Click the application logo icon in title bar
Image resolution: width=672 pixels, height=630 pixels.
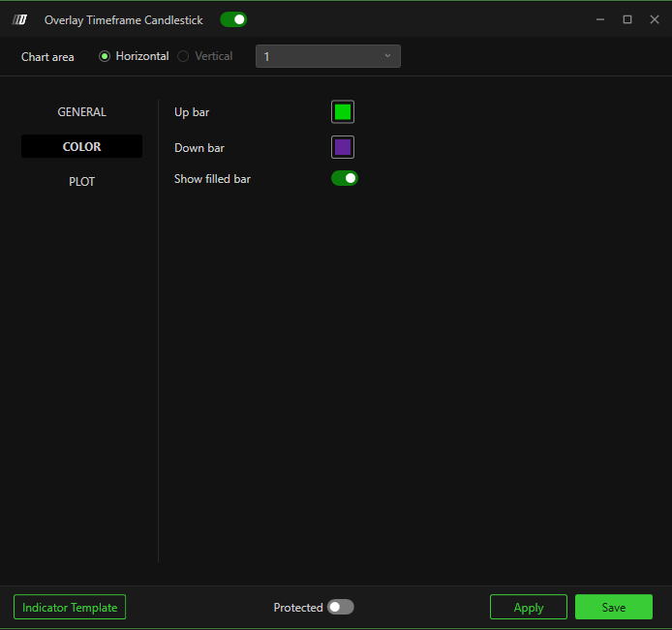tap(18, 19)
